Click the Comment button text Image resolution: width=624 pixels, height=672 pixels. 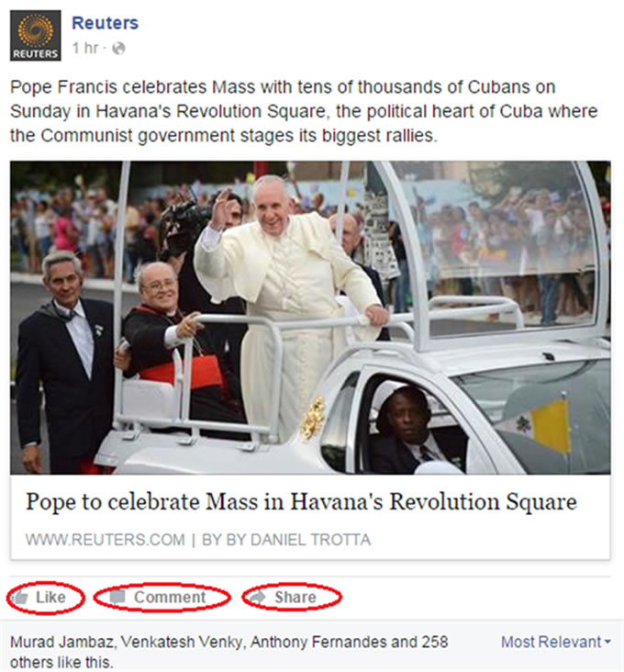170,597
